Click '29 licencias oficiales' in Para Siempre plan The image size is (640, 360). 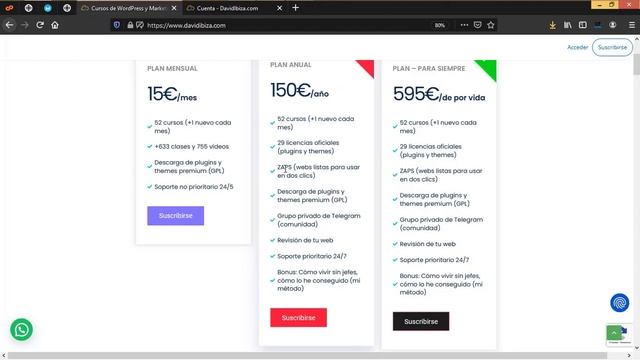coord(430,151)
